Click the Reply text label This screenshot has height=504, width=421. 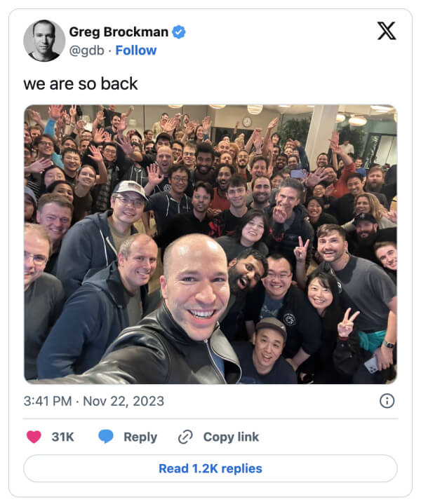coord(140,437)
